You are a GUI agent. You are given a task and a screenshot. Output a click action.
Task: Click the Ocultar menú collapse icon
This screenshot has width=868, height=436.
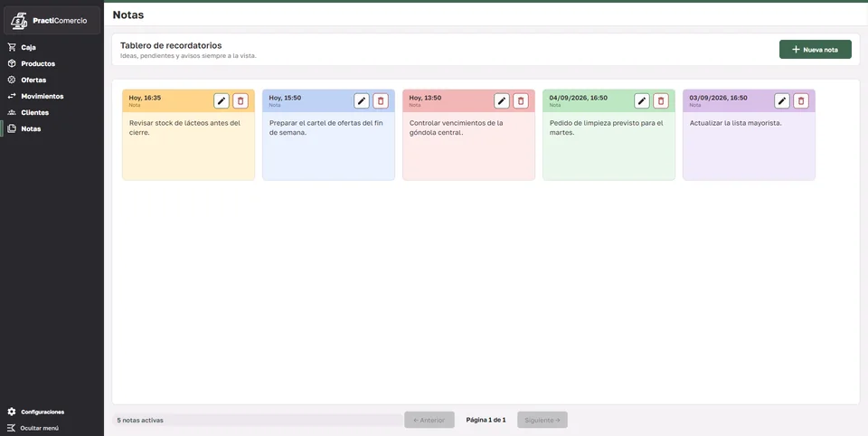click(12, 428)
